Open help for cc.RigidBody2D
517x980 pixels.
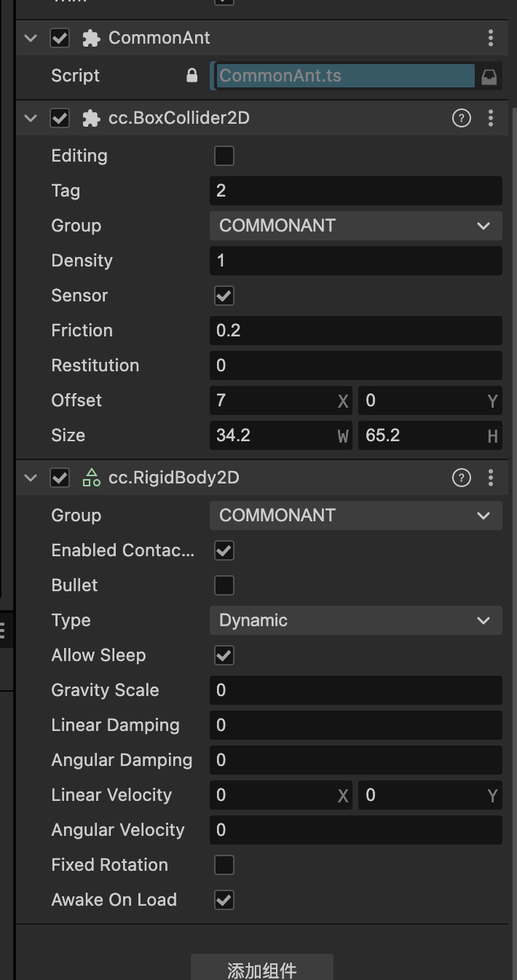462,478
